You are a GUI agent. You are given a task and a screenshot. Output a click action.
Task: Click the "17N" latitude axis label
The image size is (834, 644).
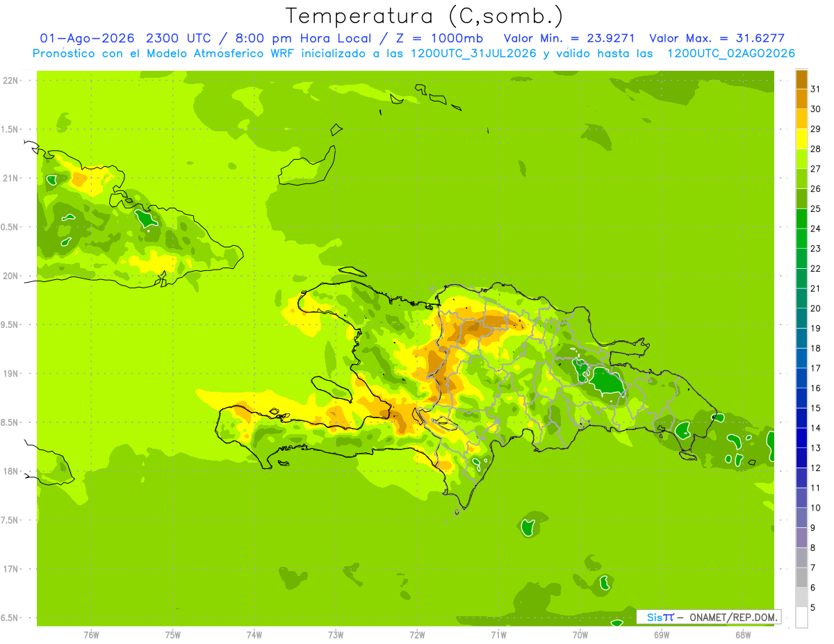click(10, 569)
